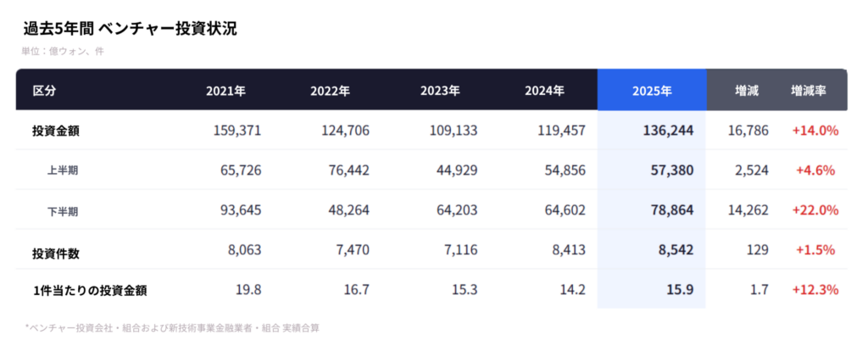The height and width of the screenshot is (346, 868).
Task: Click the 136,244 value in 2025年 column
Action: coord(668,131)
